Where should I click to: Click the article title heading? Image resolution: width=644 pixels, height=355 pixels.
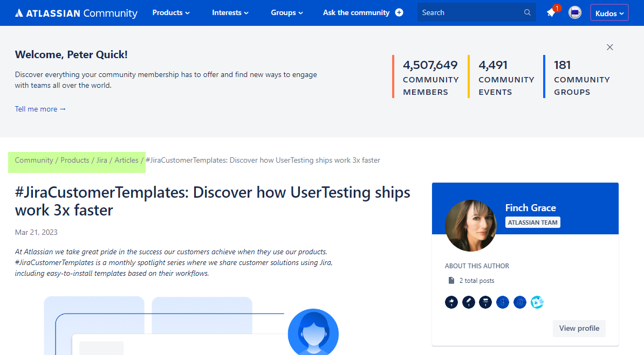213,201
